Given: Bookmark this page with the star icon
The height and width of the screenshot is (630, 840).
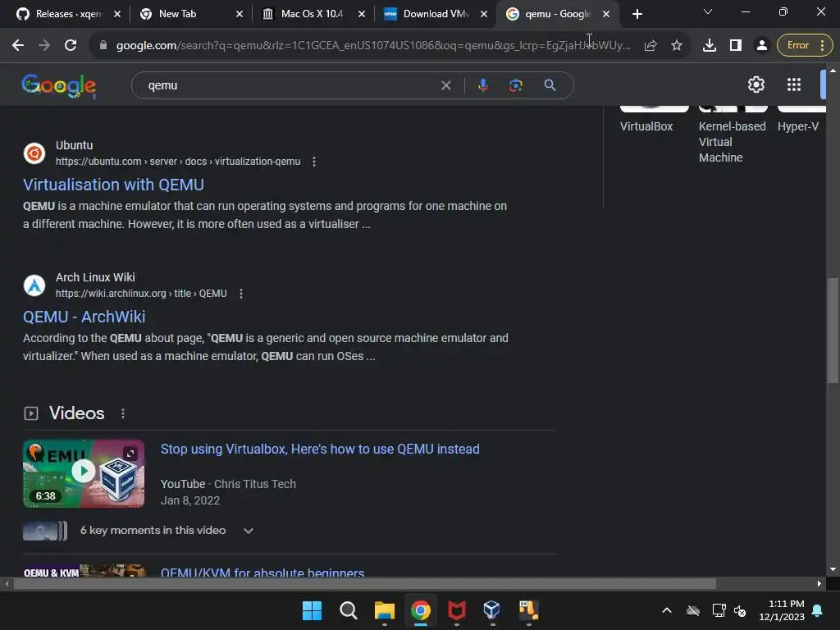Looking at the screenshot, I should click(x=677, y=46).
